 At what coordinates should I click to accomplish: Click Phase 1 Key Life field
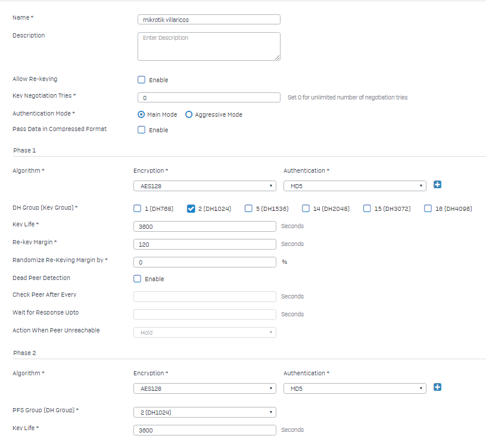coord(205,226)
